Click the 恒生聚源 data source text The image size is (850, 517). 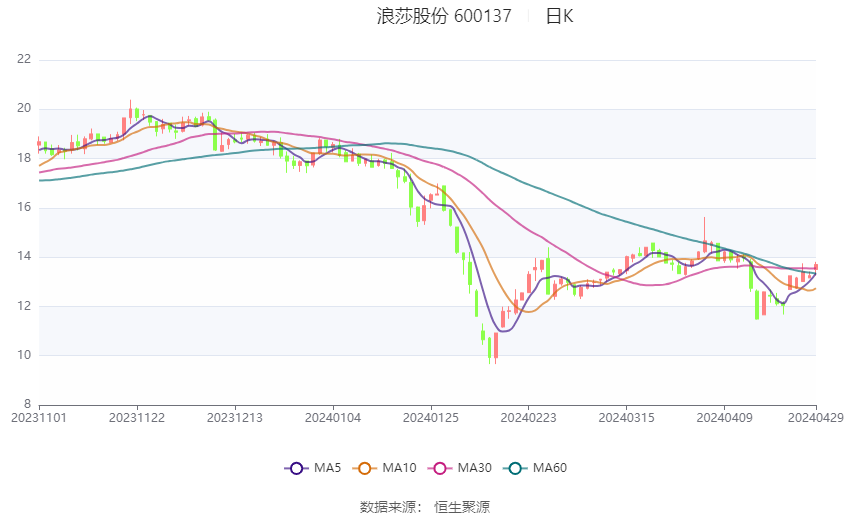(462, 507)
